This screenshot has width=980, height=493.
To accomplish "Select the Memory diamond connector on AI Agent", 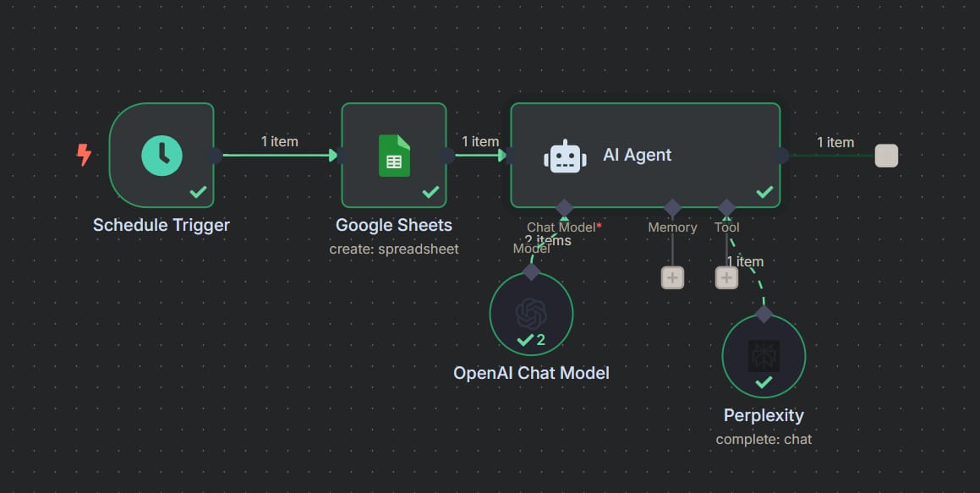I will point(672,208).
